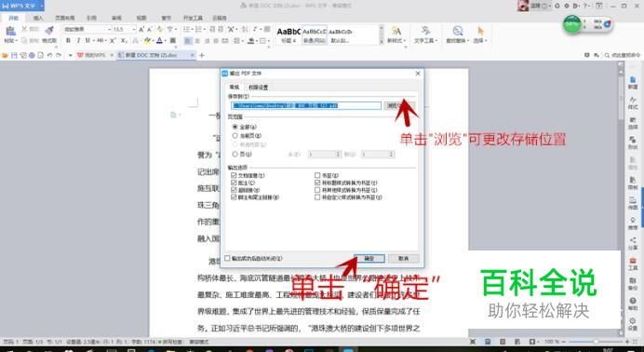Image resolution: width=644 pixels, height=352 pixels.
Task: Click the Increase font size A icon
Action: 141,29
